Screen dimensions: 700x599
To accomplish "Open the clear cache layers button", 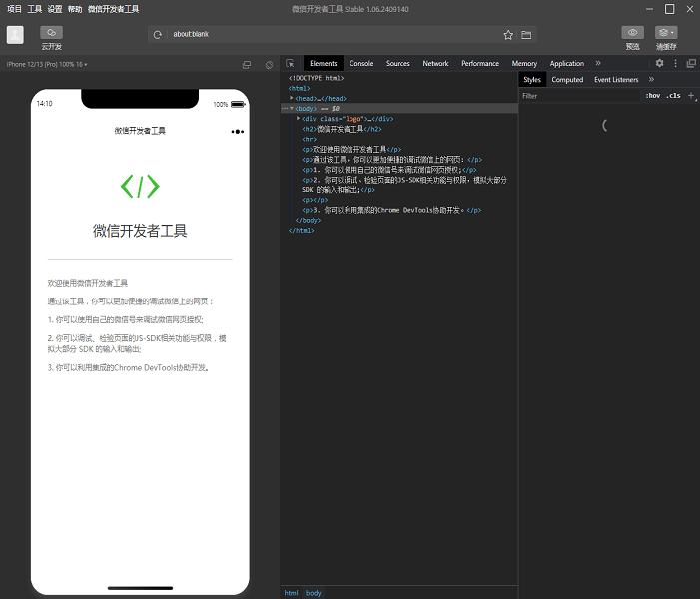I will click(666, 33).
